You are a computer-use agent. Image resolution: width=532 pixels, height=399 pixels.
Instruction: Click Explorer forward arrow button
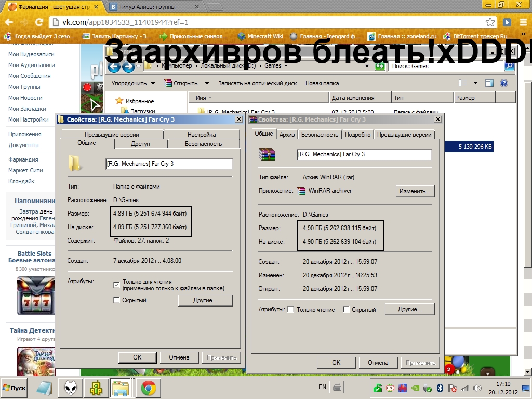pos(128,66)
